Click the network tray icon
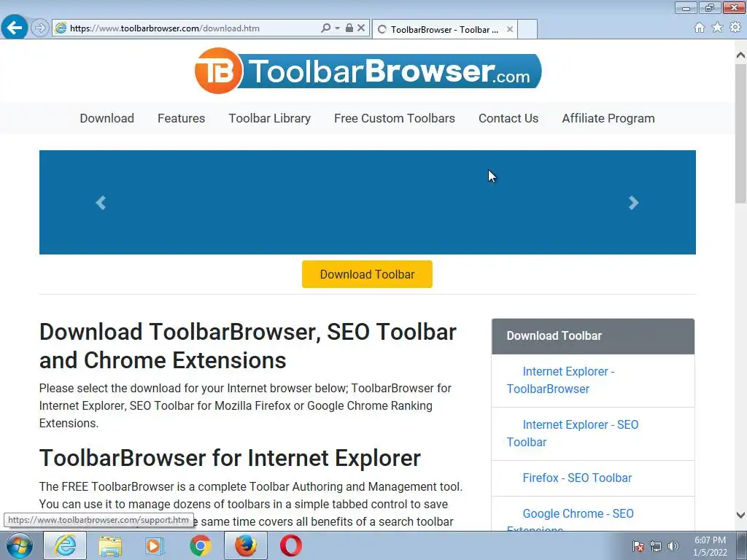The image size is (747, 560). pos(656,546)
